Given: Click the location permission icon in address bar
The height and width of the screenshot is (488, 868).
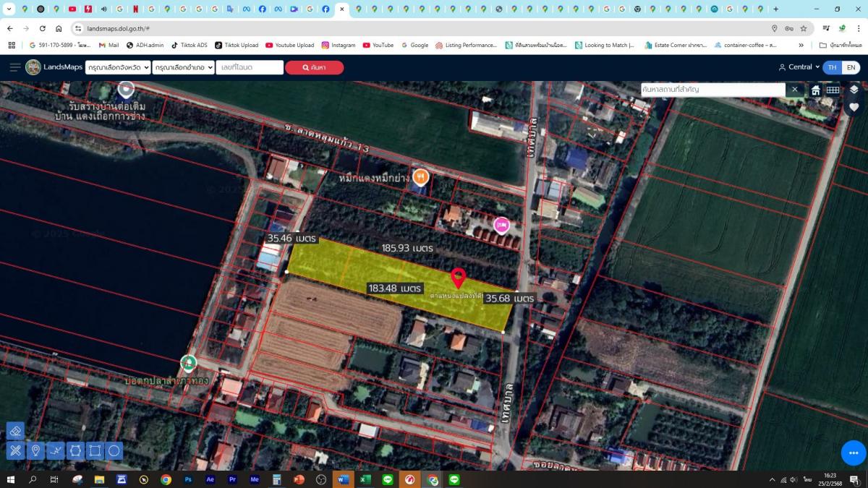Looking at the screenshot, I should (x=775, y=28).
